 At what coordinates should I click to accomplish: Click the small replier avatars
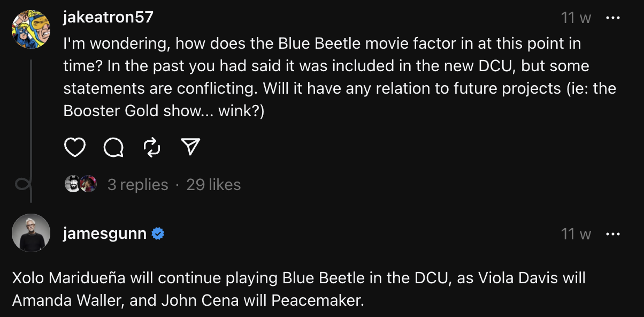[80, 185]
